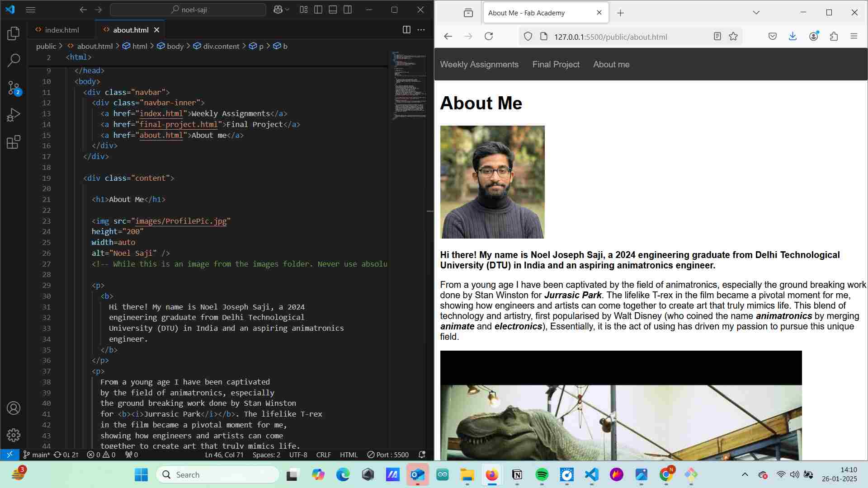
Task: Change indentation via Spaces: 2
Action: click(x=266, y=455)
